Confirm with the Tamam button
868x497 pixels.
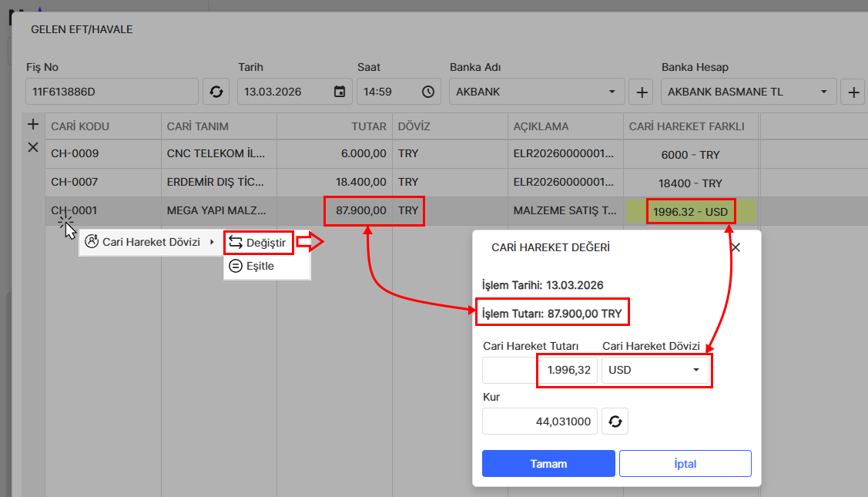[x=548, y=464]
